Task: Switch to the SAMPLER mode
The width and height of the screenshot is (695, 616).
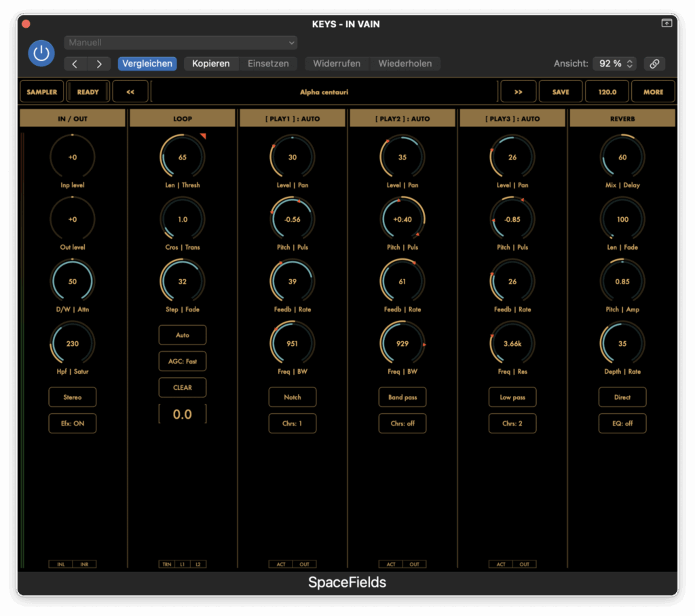Action: pyautogui.click(x=42, y=92)
